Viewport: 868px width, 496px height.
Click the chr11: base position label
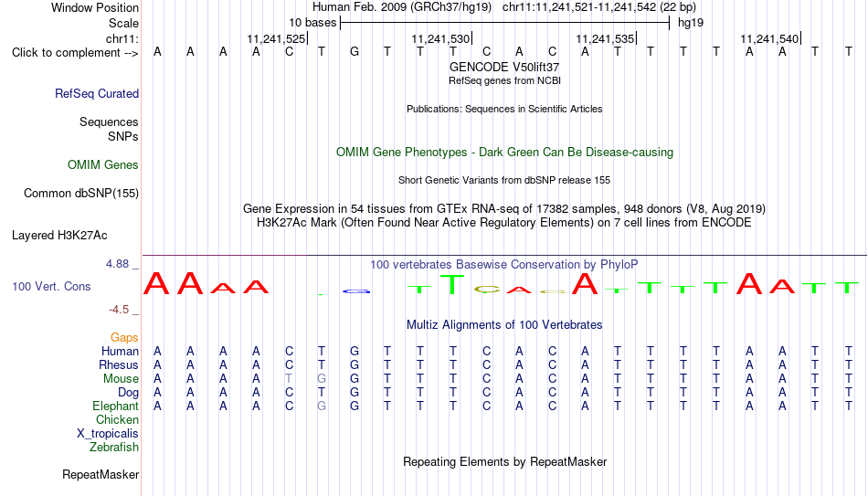click(x=122, y=38)
